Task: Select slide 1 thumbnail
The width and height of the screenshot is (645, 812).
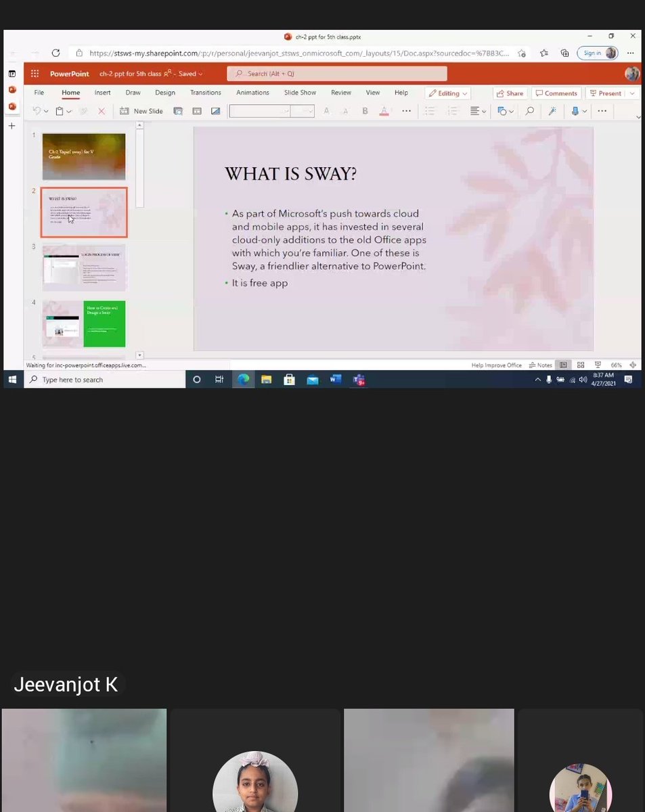Action: click(84, 156)
